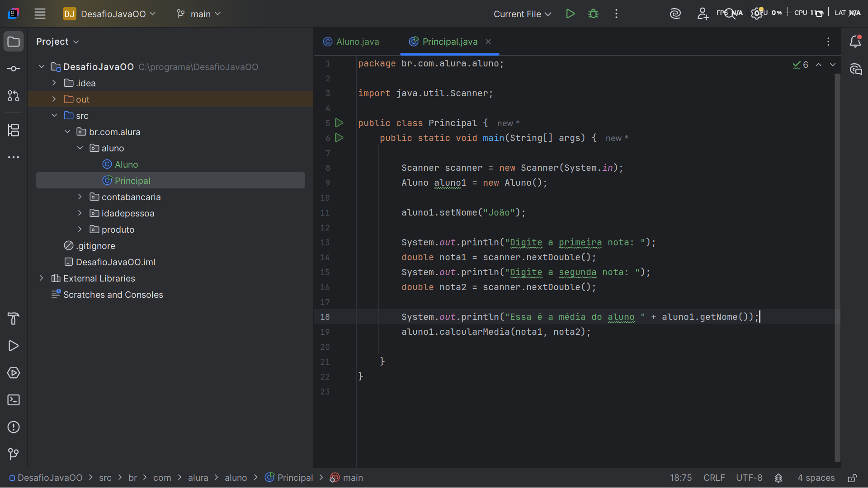Open the main branch dropdown
Viewport: 868px width, 488px height.
(198, 14)
